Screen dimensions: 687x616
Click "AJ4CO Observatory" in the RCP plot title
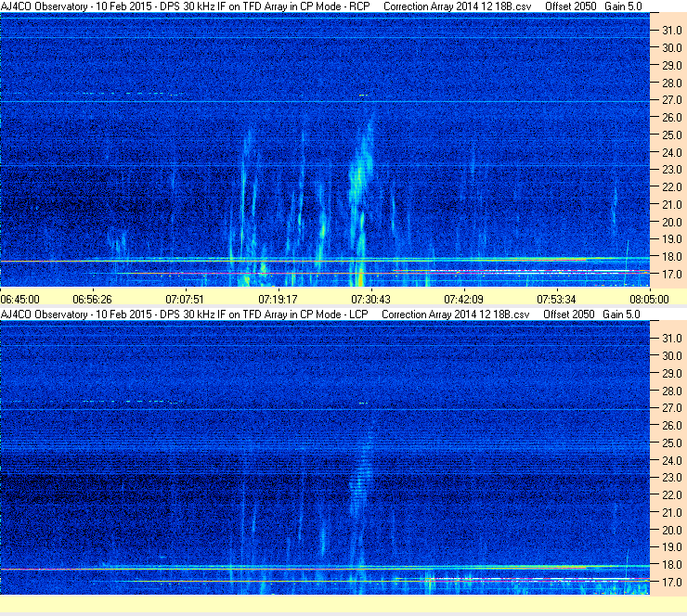click(x=44, y=6)
